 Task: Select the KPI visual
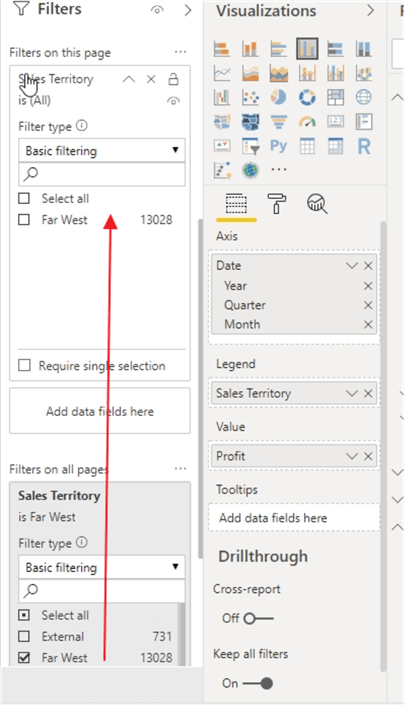click(x=222, y=146)
